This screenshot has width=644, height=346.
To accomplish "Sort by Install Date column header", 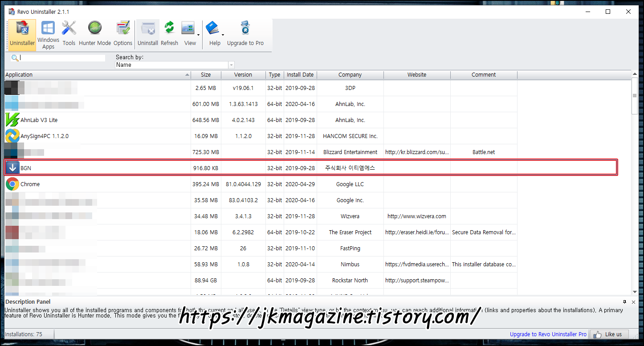I will [300, 75].
